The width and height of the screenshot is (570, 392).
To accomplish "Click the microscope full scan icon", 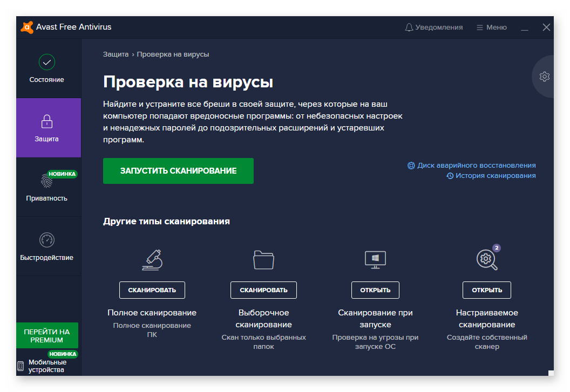I will coord(152,260).
